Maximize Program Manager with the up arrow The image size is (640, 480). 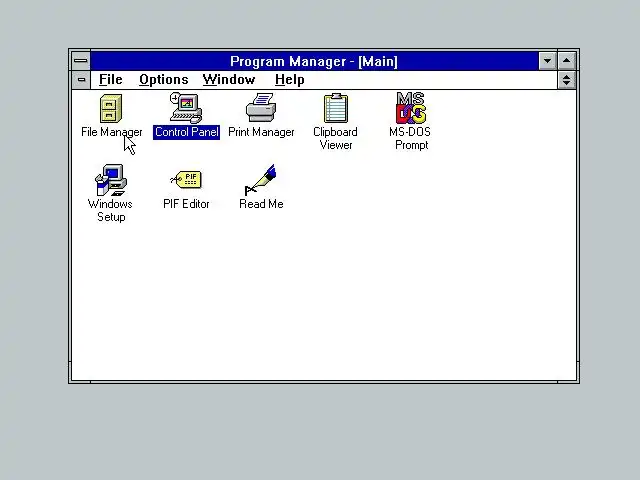pos(567,61)
